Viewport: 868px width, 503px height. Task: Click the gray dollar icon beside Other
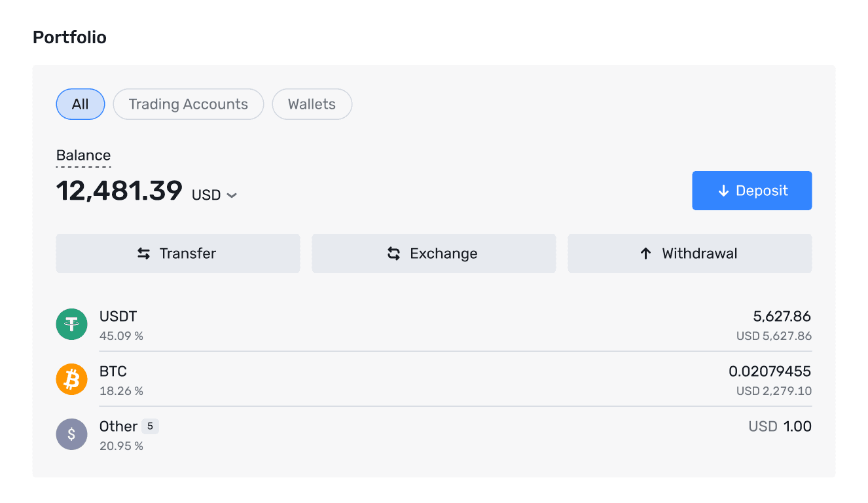tap(71, 434)
